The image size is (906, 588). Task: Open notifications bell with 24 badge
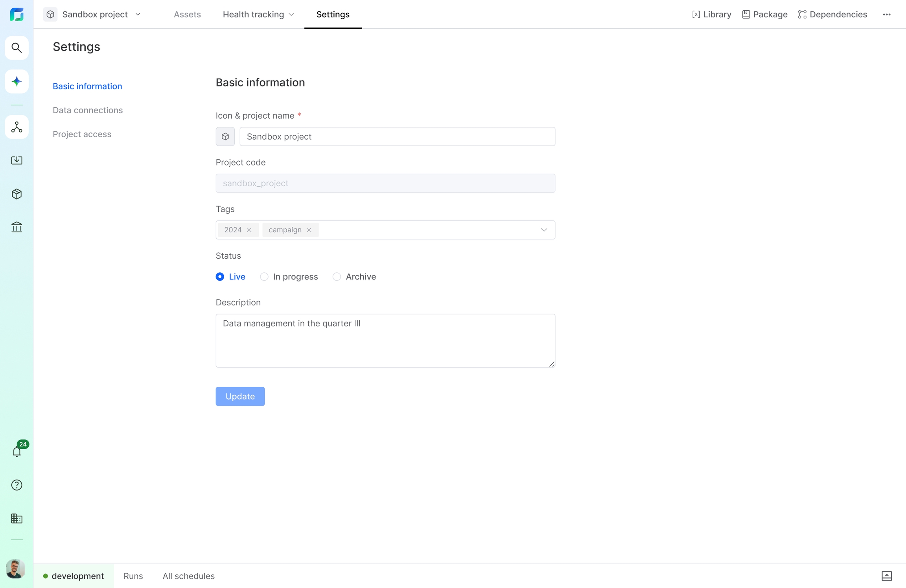[17, 451]
